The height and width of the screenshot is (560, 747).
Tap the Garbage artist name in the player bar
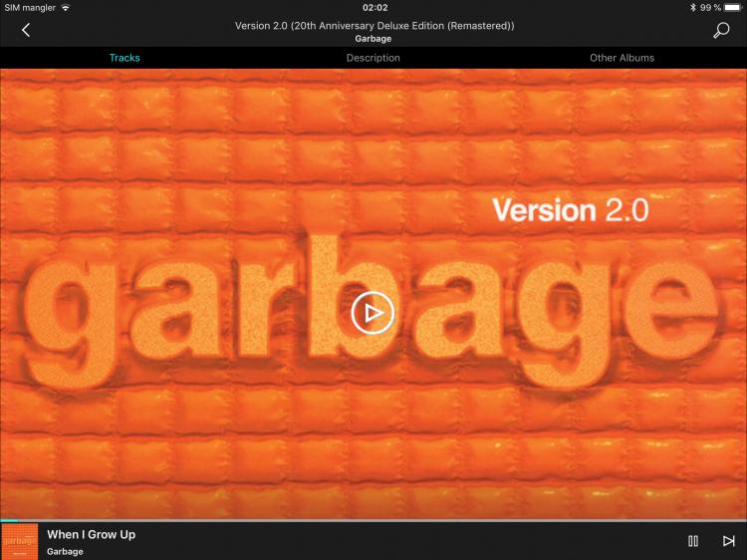pos(65,551)
